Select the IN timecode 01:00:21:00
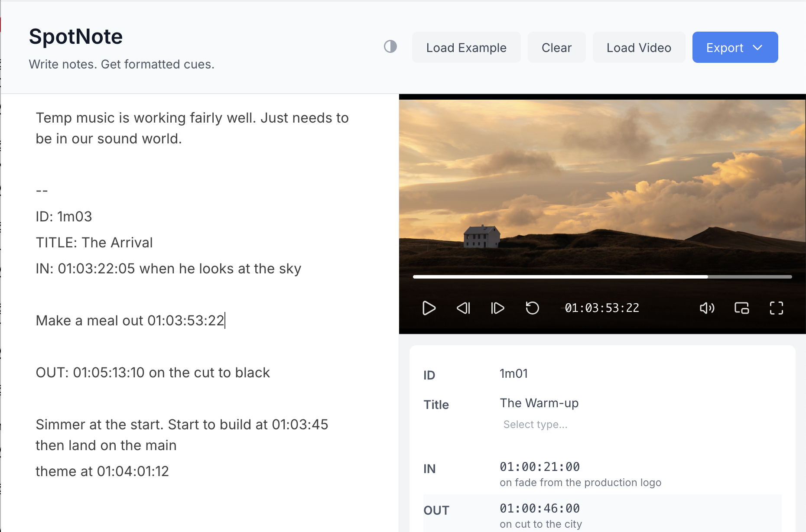This screenshot has height=532, width=806. (x=539, y=467)
